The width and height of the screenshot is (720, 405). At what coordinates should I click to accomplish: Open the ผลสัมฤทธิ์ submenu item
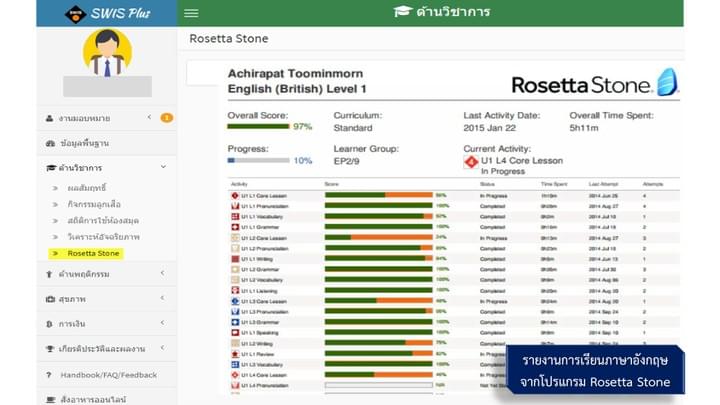click(x=88, y=187)
